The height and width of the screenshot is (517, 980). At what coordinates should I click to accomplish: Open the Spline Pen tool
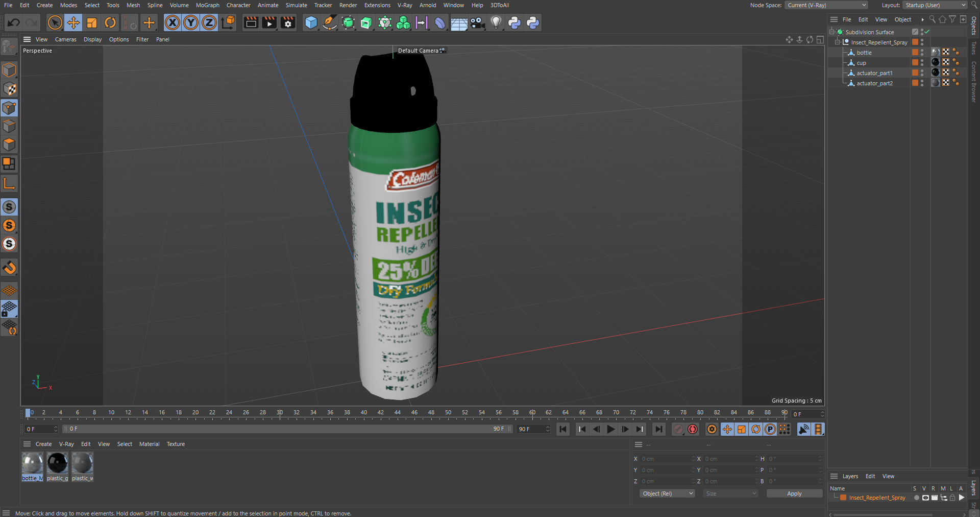pos(330,22)
